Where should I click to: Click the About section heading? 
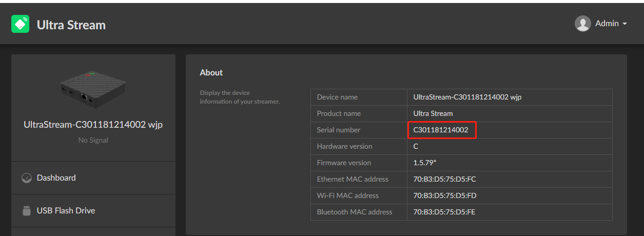point(211,73)
